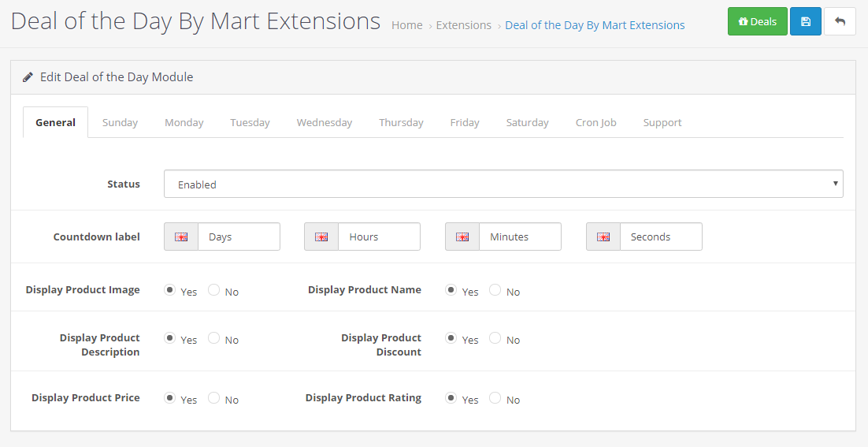Go to Home breadcrumb link

coord(407,25)
